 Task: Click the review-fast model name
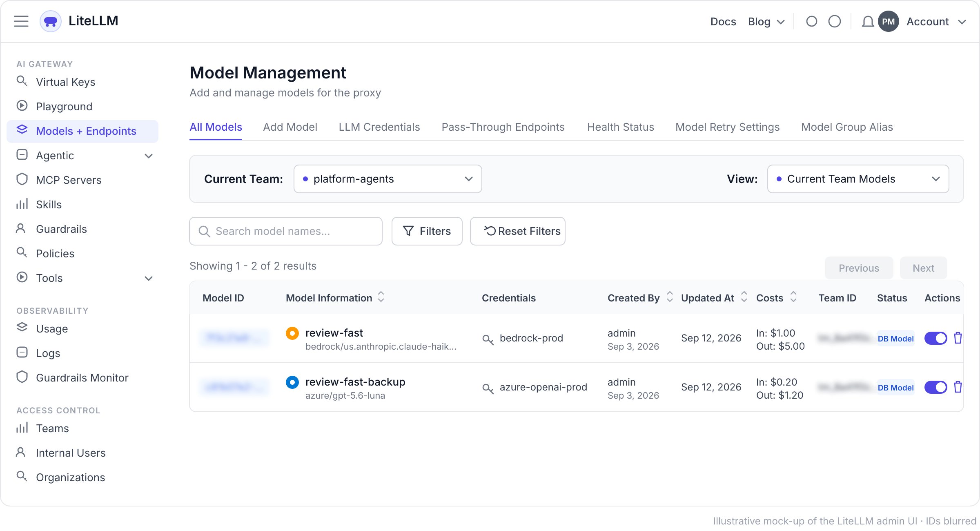334,333
